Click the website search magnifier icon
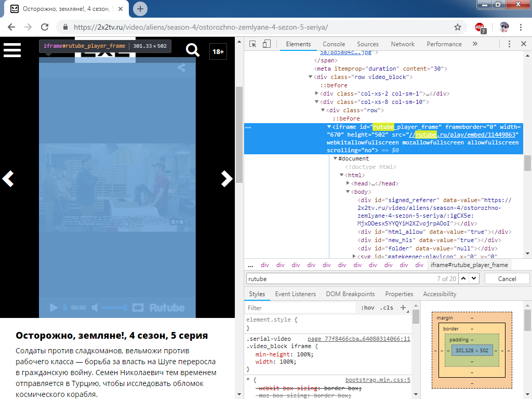Image resolution: width=532 pixels, height=399 pixels. (193, 50)
